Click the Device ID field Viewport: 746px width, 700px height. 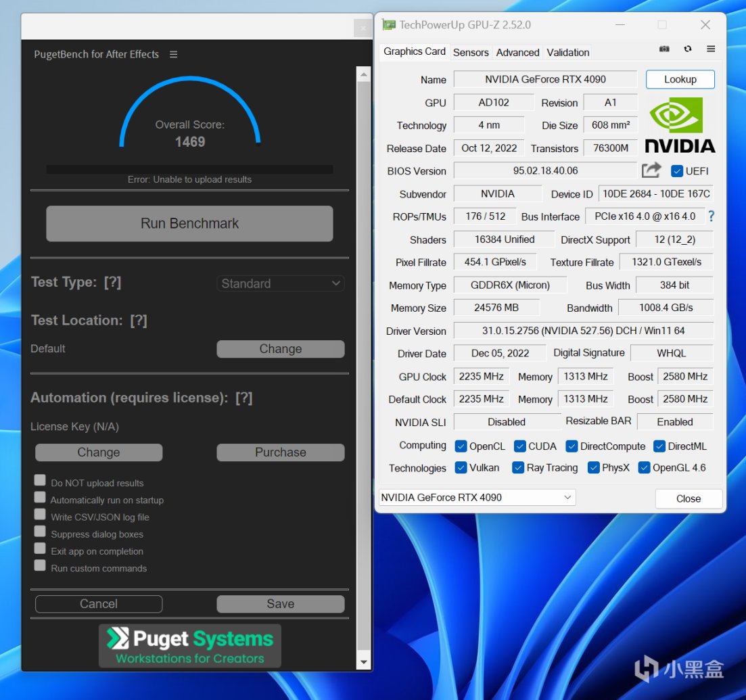pos(656,193)
